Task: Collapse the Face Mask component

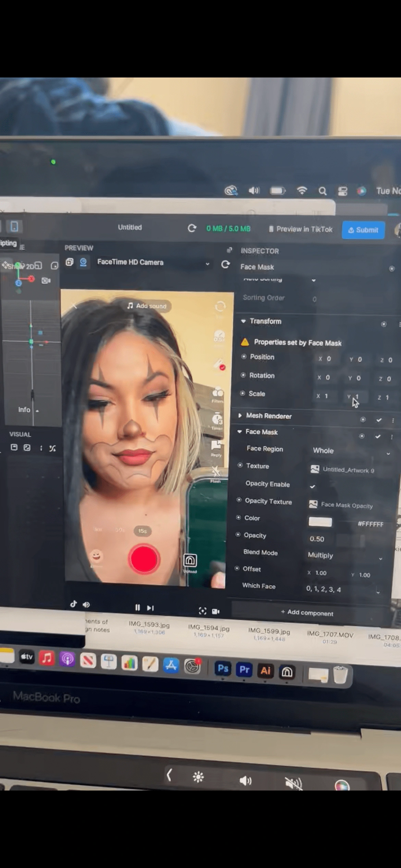Action: (240, 432)
